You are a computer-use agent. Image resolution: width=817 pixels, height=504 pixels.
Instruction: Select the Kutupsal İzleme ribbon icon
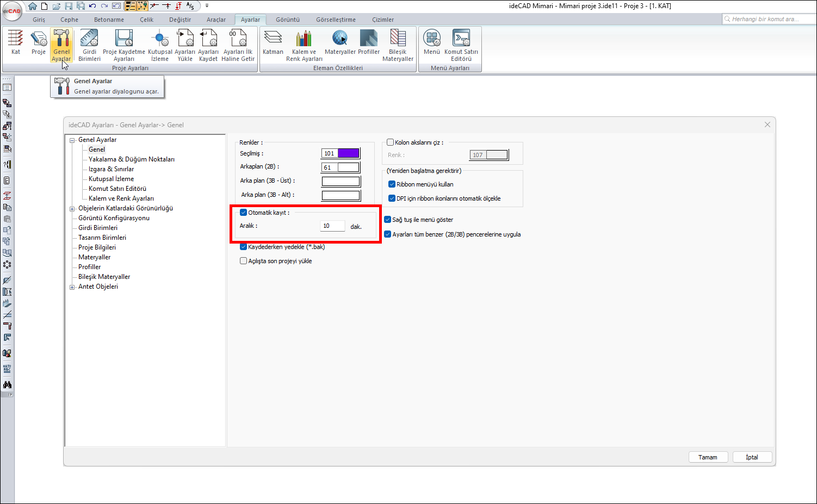tap(160, 45)
